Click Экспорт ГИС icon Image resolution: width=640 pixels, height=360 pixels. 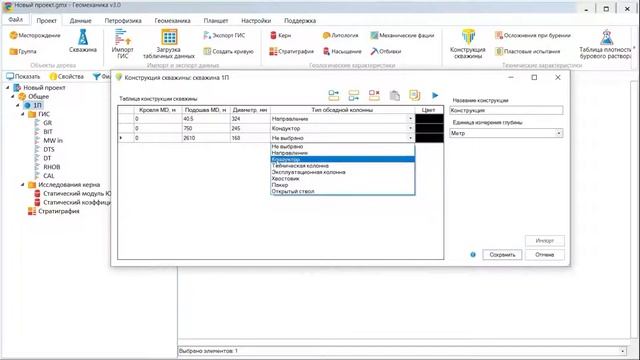207,36
